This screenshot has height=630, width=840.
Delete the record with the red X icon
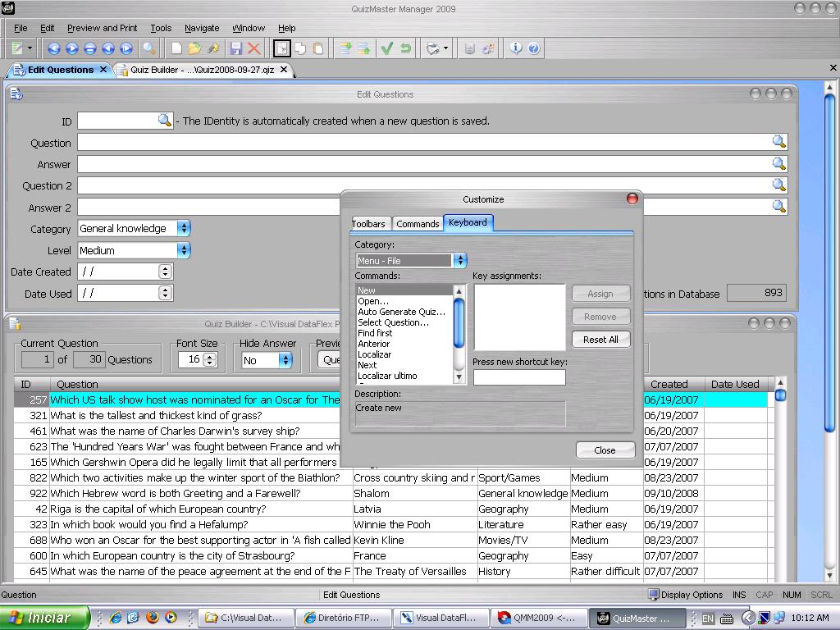pos(254,48)
